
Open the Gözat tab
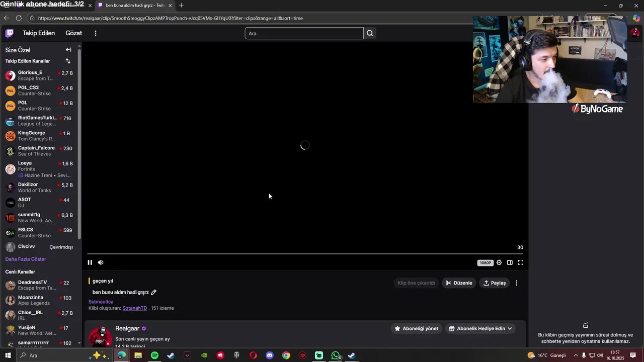(x=73, y=33)
